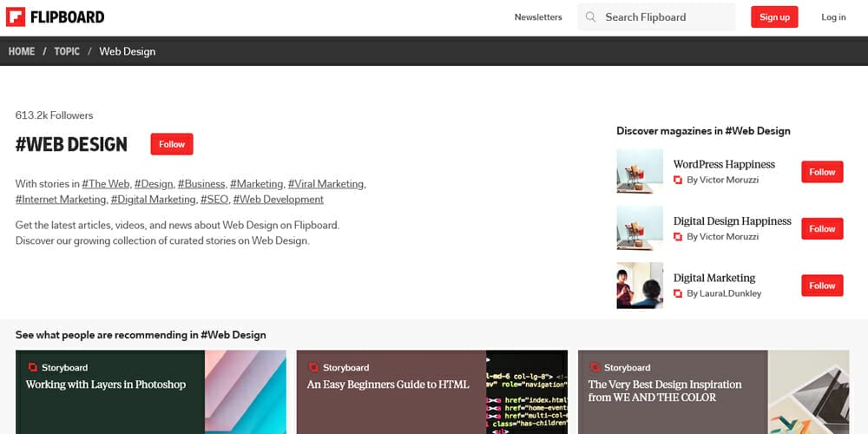Open the #Marketing topic link
Image resolution: width=868 pixels, height=434 pixels.
click(x=256, y=184)
